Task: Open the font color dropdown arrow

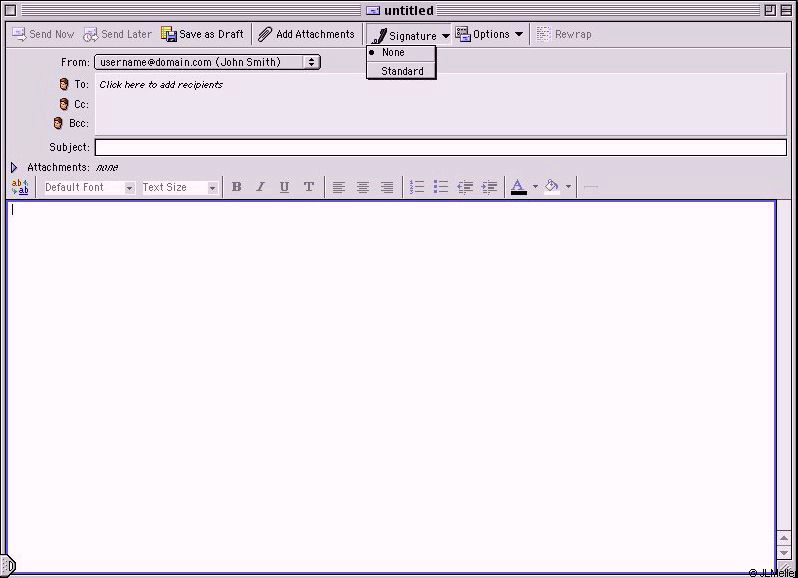Action: click(x=535, y=187)
